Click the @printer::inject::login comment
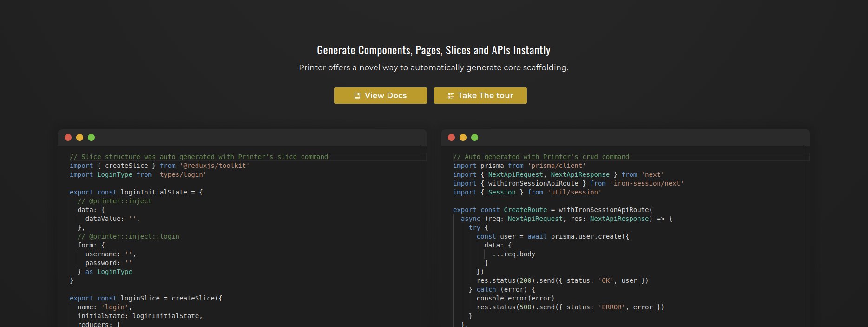 coord(128,236)
